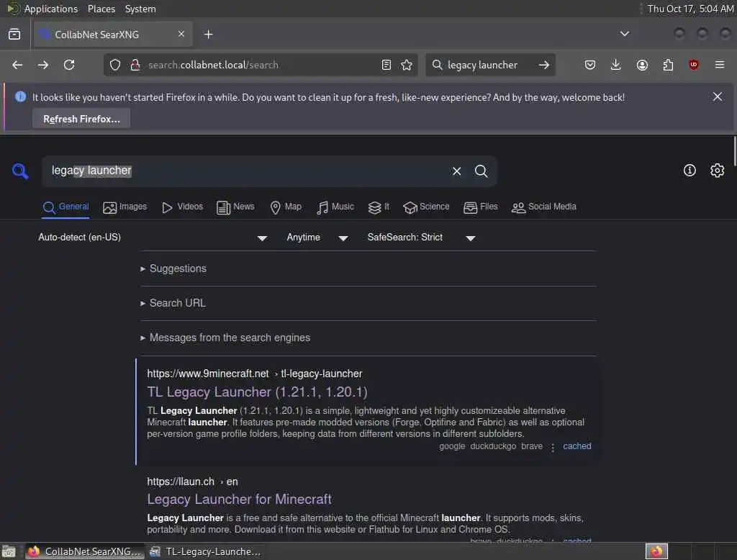Open the llaun.ch result URL link
Viewport: 737px width, 560px height.
point(192,482)
